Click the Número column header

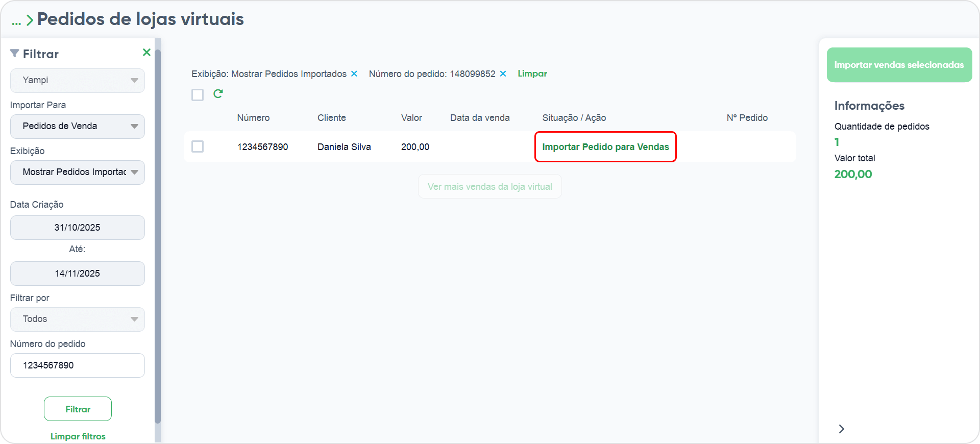tap(253, 118)
